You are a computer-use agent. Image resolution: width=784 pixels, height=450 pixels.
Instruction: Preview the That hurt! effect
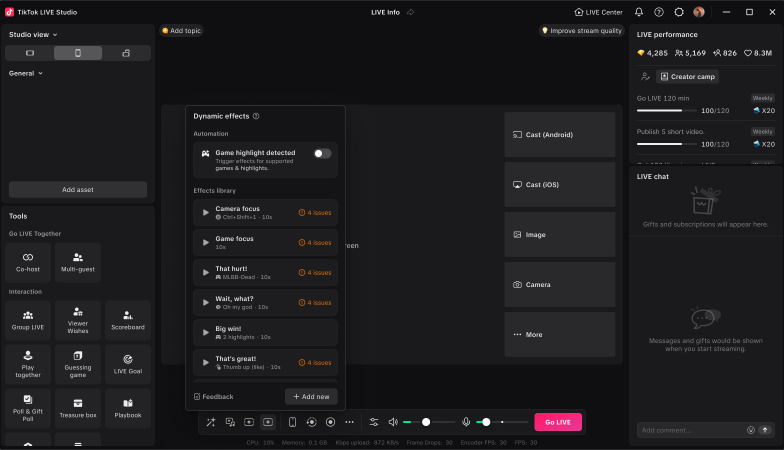tap(206, 272)
